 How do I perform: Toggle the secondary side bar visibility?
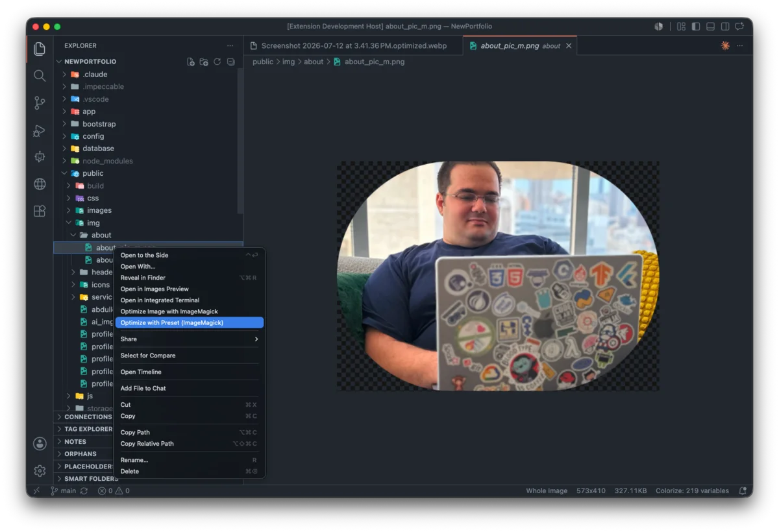coord(724,27)
